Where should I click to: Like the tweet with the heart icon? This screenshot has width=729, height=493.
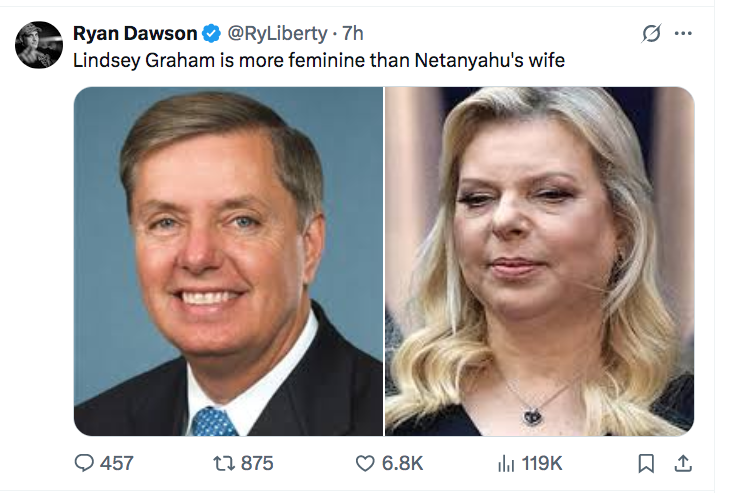[366, 463]
